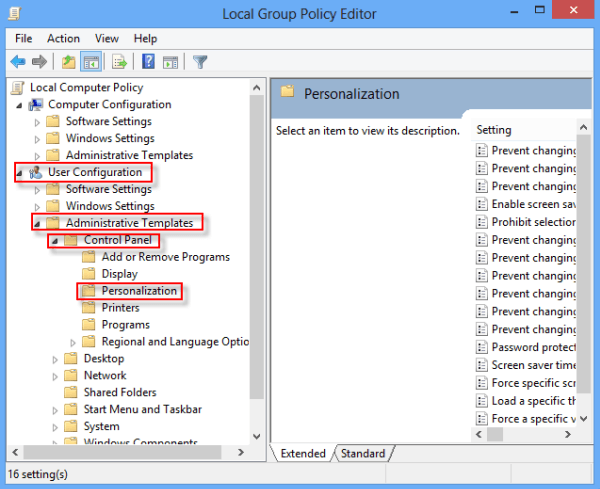Switch to the Extended tab

coord(302,453)
